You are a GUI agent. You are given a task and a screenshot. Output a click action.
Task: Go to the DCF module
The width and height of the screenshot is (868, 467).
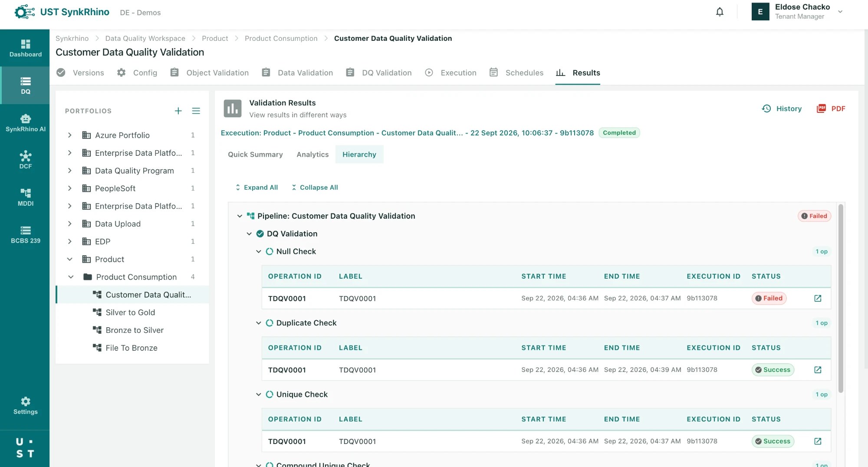coord(26,160)
